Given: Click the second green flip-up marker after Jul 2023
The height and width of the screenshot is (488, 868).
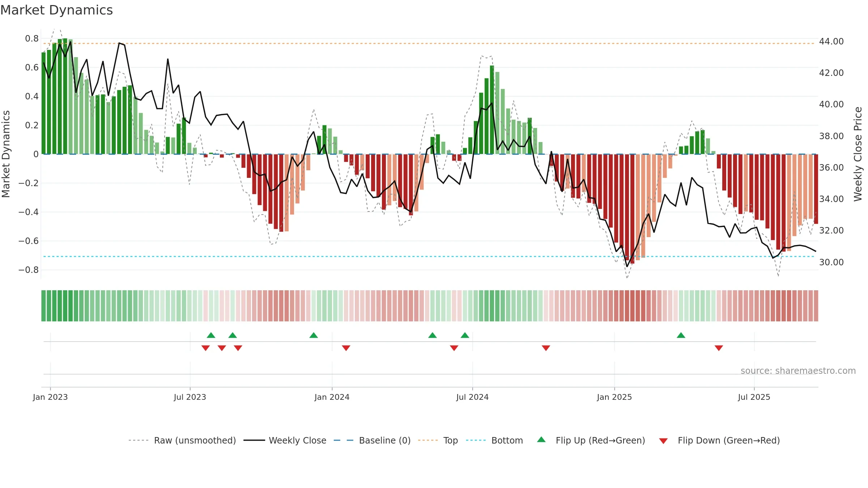Looking at the screenshot, I should (233, 335).
